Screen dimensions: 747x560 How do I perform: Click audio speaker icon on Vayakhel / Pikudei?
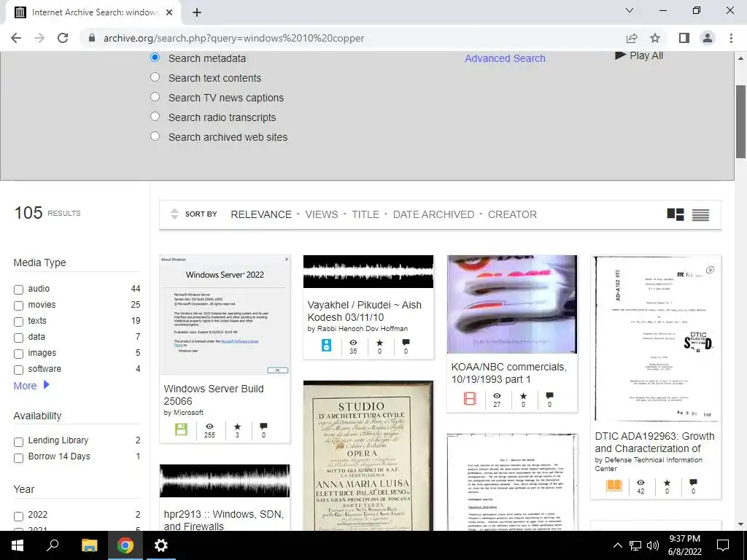click(326, 345)
